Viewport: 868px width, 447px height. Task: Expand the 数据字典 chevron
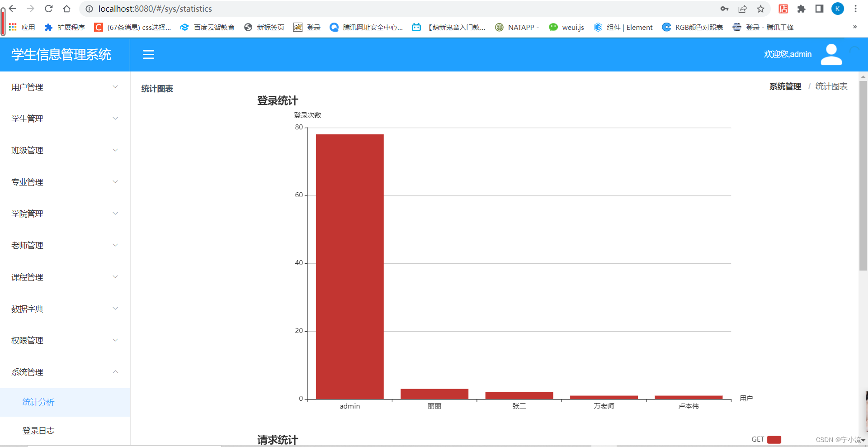(115, 309)
